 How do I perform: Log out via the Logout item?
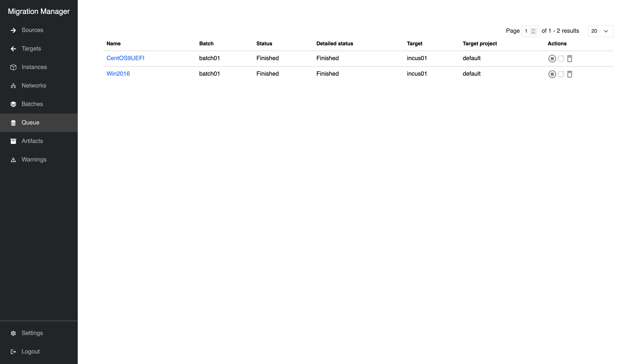tap(31, 351)
